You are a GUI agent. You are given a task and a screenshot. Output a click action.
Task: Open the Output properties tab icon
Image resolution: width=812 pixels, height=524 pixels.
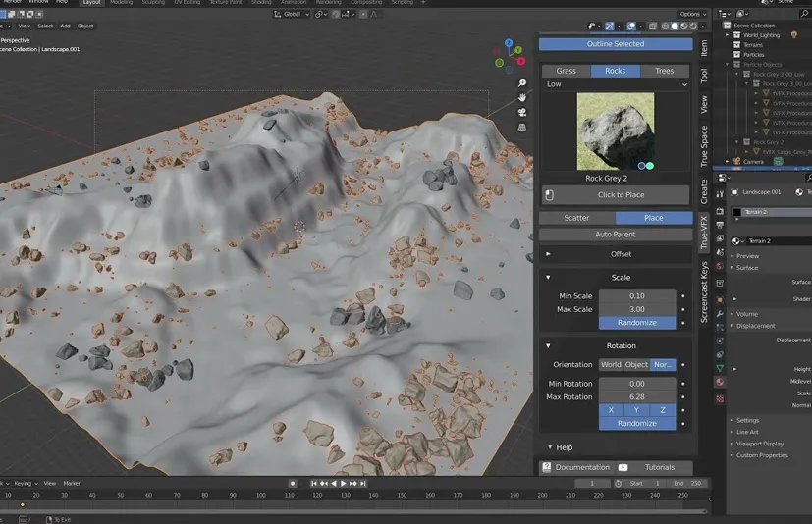pos(720,225)
